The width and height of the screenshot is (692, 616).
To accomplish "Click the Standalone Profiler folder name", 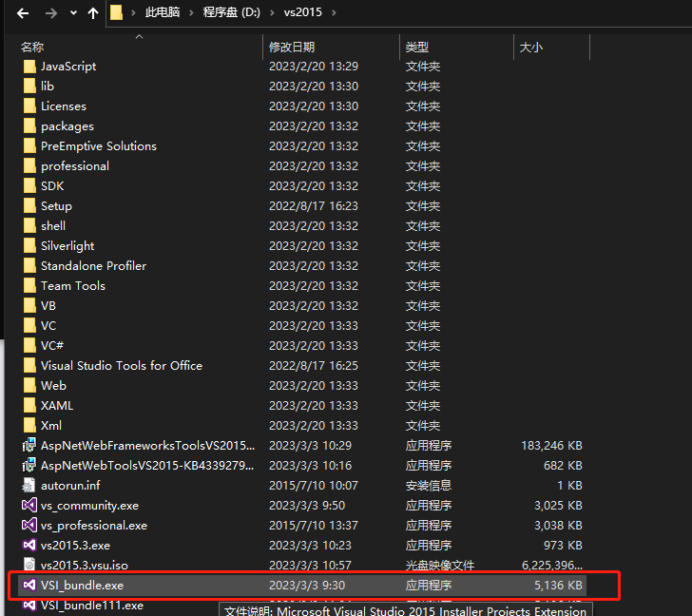I will [93, 266].
